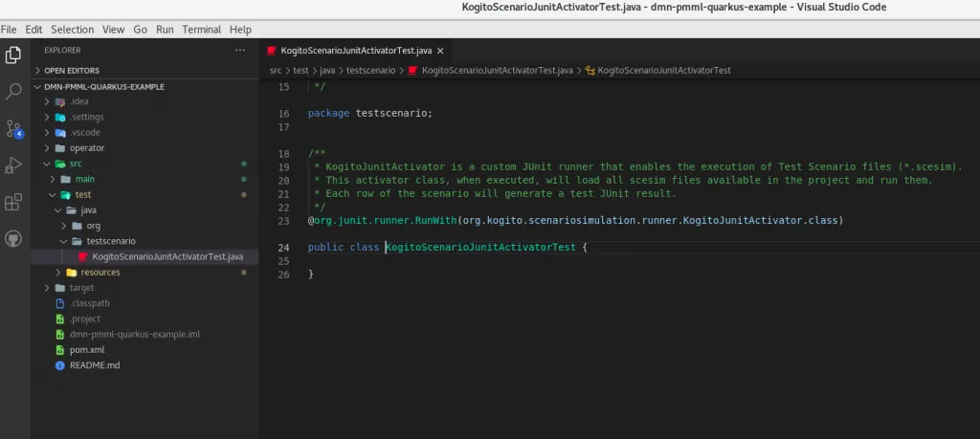980x439 pixels.
Task: Click the 'public' keyword on line 24
Action: [325, 248]
